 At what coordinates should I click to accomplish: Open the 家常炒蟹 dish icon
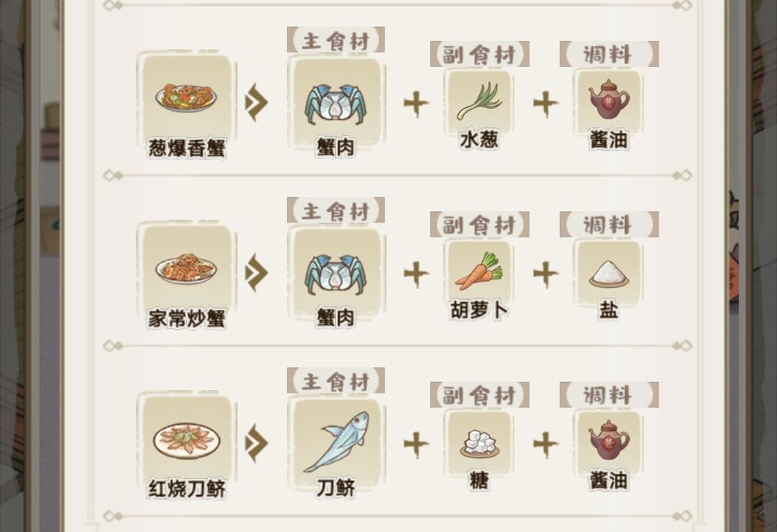pos(186,268)
